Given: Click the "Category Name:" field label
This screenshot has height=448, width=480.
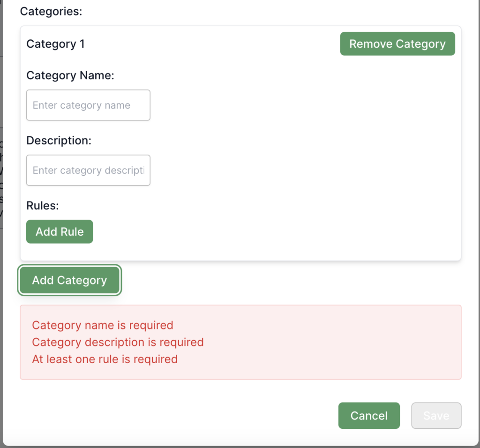Looking at the screenshot, I should pyautogui.click(x=70, y=75).
